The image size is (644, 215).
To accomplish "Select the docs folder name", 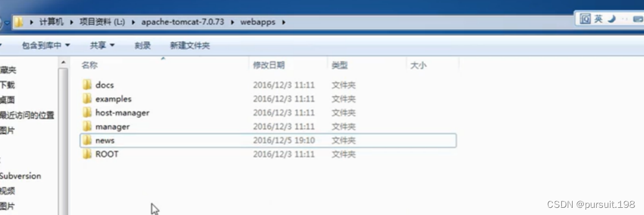I will click(x=104, y=85).
